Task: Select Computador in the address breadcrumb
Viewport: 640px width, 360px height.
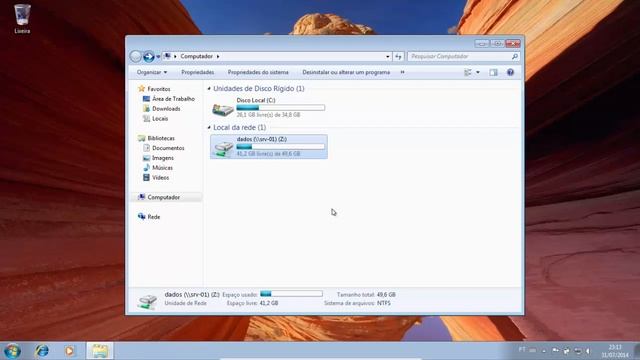Action: tap(197, 56)
